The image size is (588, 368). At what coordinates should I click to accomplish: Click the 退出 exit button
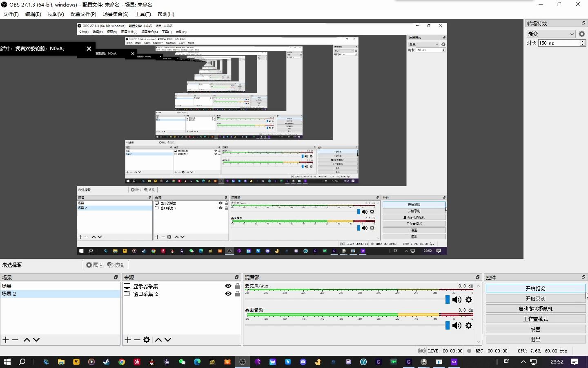[x=536, y=339]
